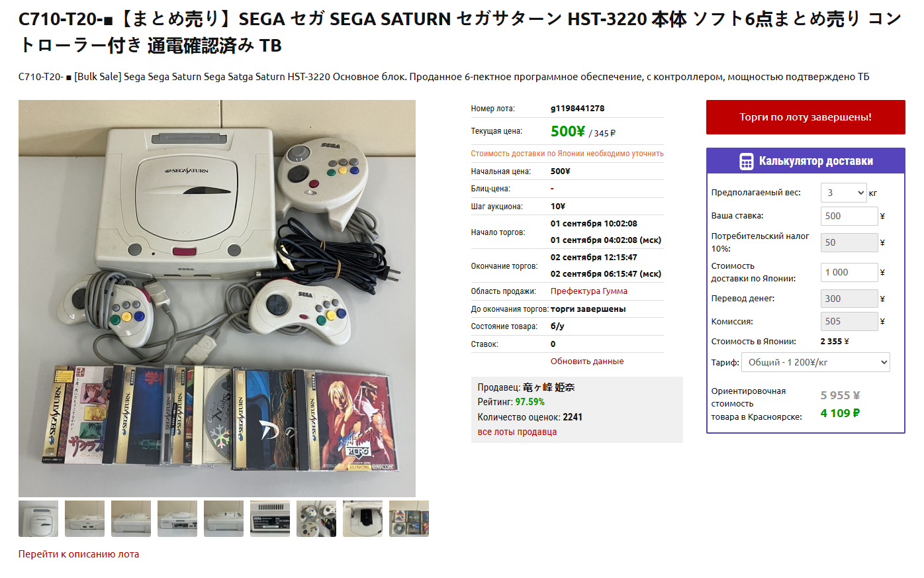This screenshot has width=924, height=578.
Task: Click the 'Калькулятор доставки' header bar
Action: (806, 161)
